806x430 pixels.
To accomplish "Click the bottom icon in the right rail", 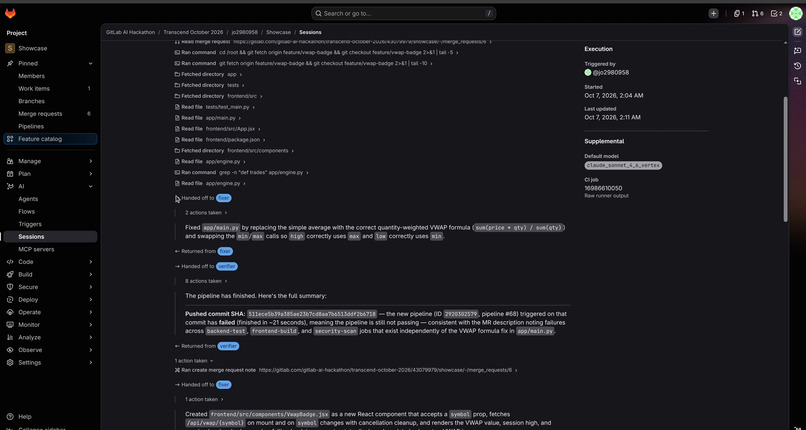I will pos(797,81).
